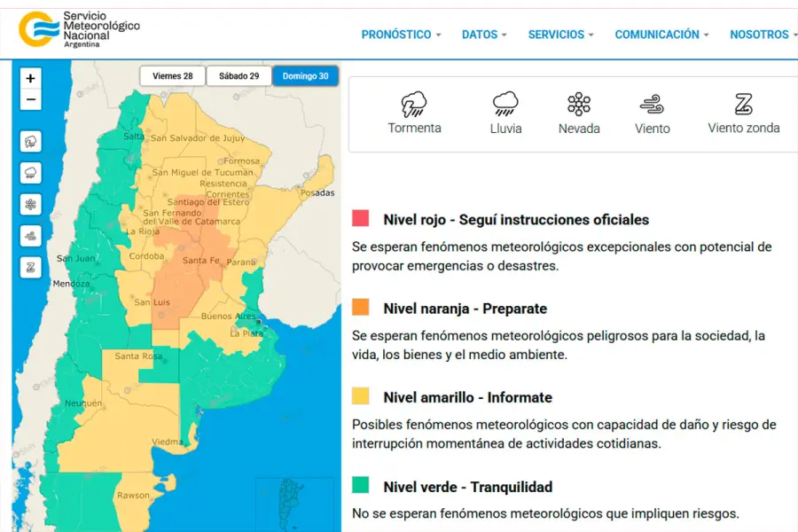Image resolution: width=798 pixels, height=532 pixels.
Task: Choose the Nevada snowflake icon
Action: click(x=579, y=105)
